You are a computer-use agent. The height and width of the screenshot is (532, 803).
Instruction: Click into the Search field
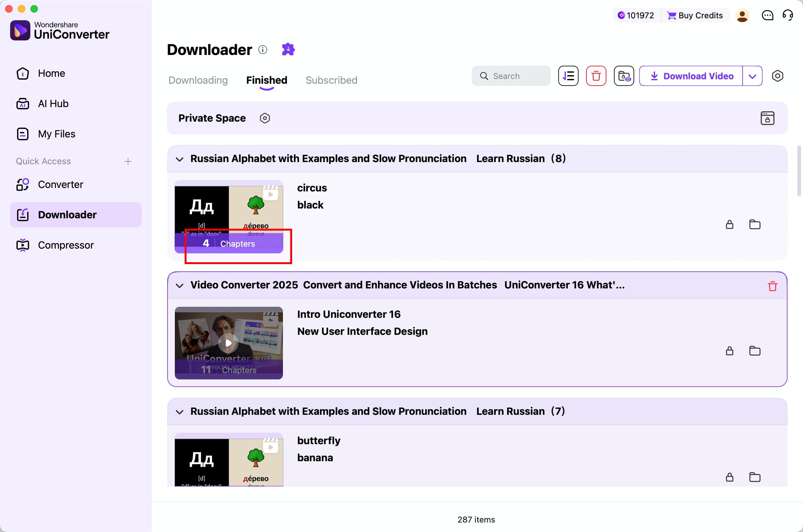511,76
